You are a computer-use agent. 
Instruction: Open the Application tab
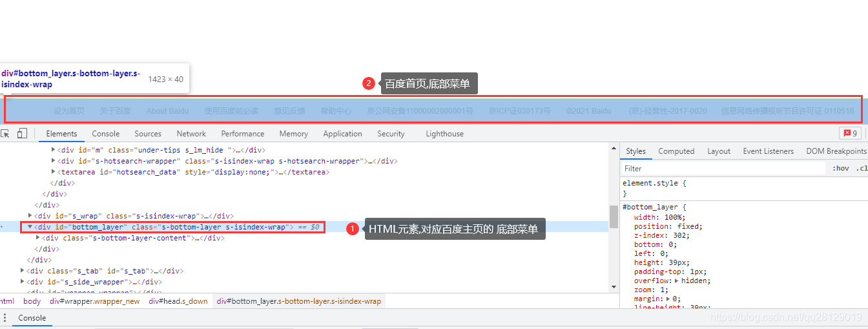coord(342,134)
